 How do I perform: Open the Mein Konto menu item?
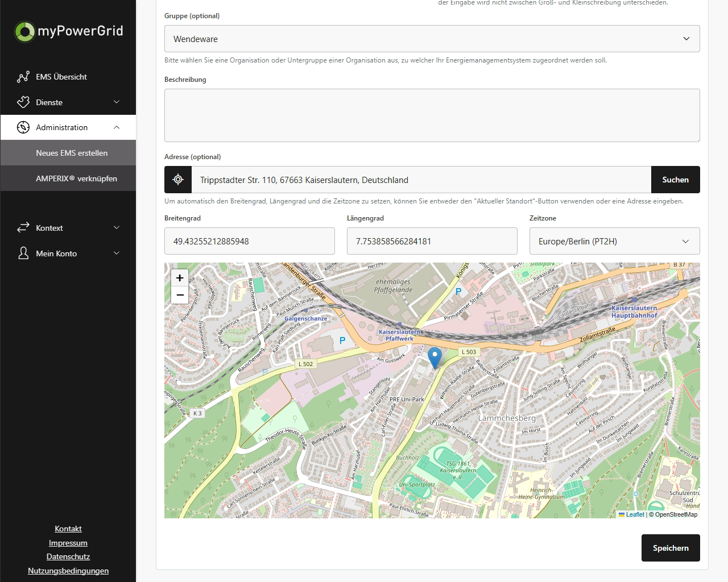pyautogui.click(x=68, y=253)
